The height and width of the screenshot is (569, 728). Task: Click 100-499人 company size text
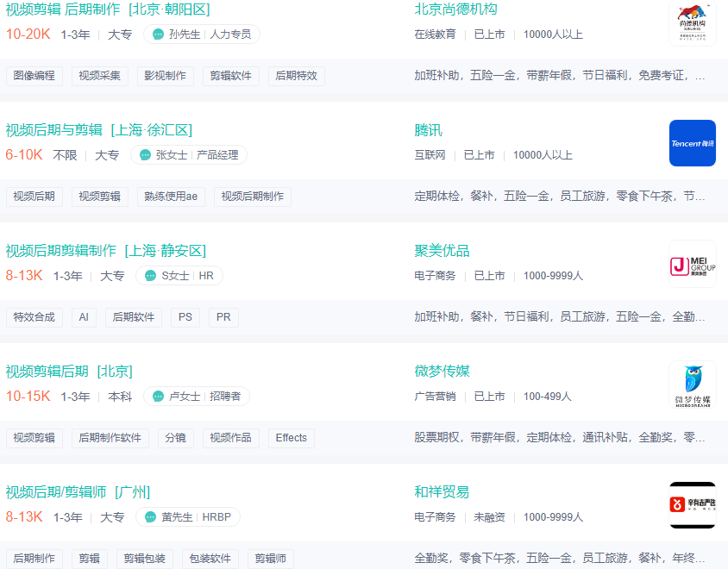pos(548,397)
